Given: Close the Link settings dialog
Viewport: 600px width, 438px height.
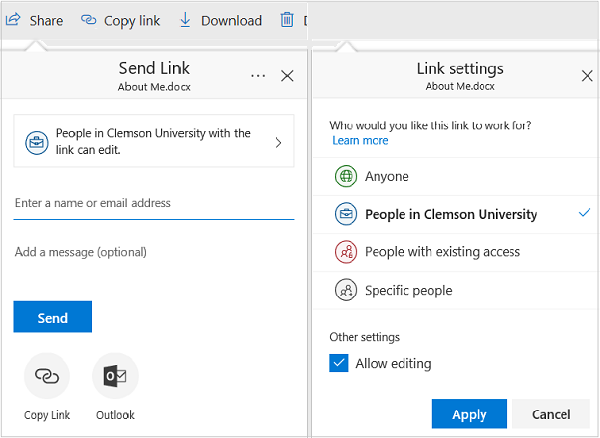Looking at the screenshot, I should (587, 76).
